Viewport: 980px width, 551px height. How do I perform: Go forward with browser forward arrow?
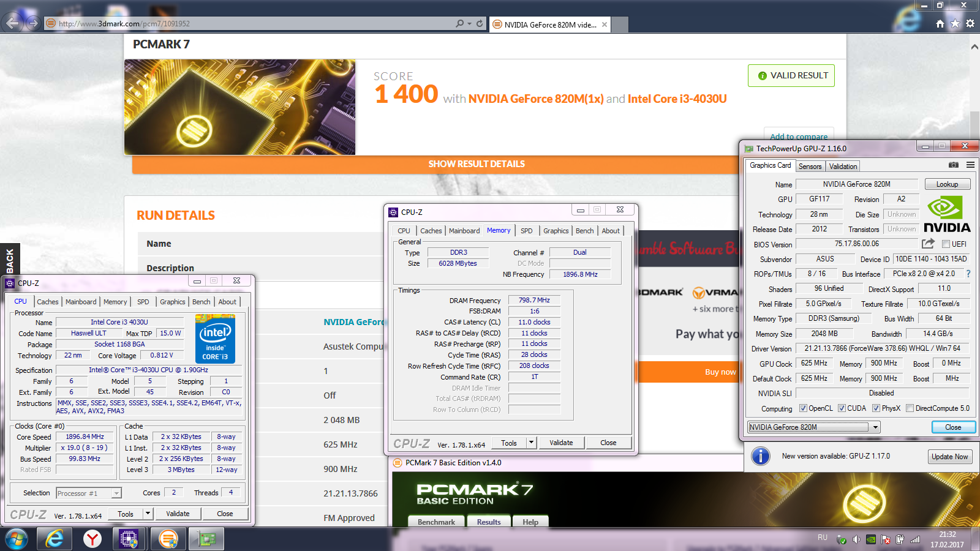33,23
